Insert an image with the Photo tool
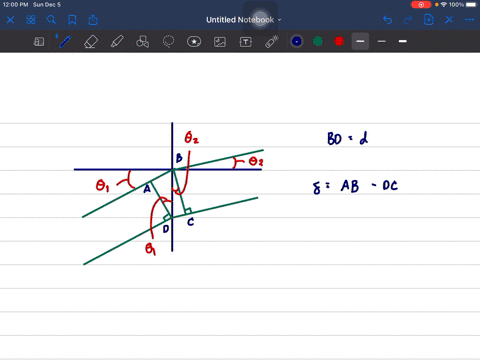The height and width of the screenshot is (360, 480). pyautogui.click(x=220, y=42)
